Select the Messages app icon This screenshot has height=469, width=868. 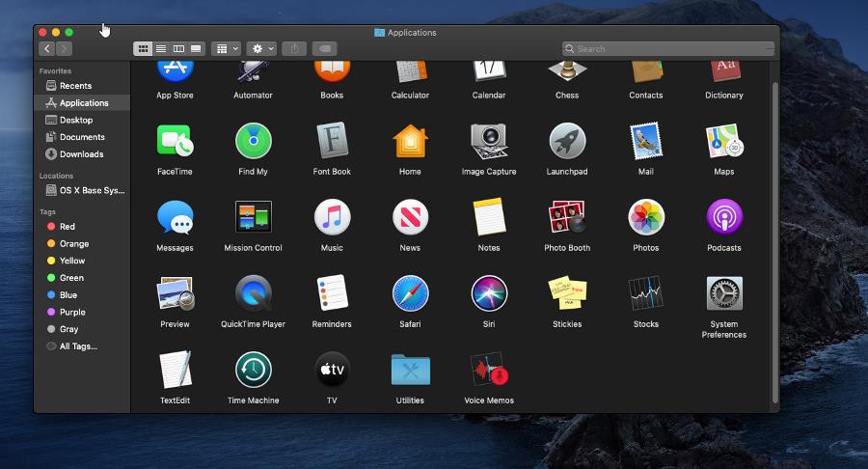click(175, 217)
